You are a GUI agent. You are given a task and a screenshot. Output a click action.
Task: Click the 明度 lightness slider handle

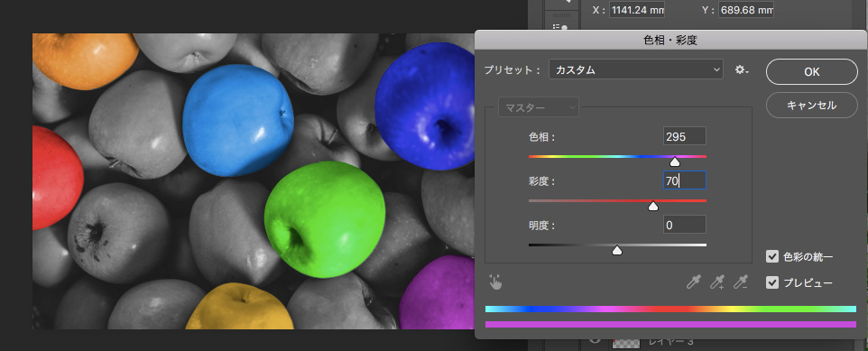pos(617,250)
